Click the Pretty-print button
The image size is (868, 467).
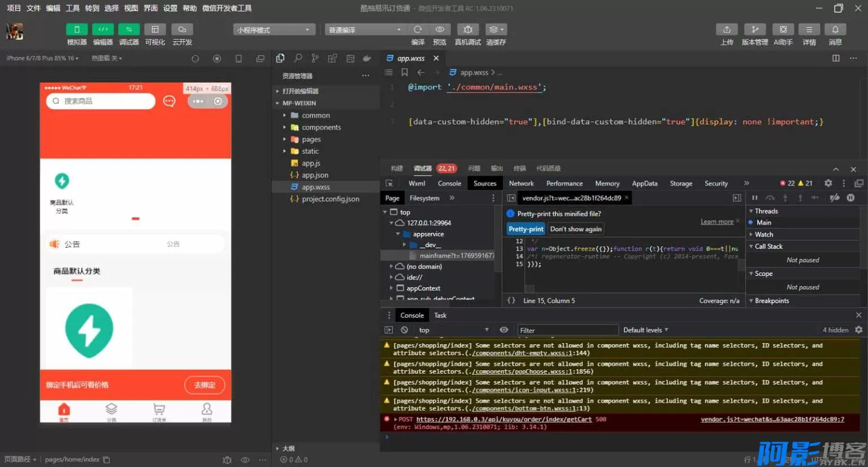526,229
